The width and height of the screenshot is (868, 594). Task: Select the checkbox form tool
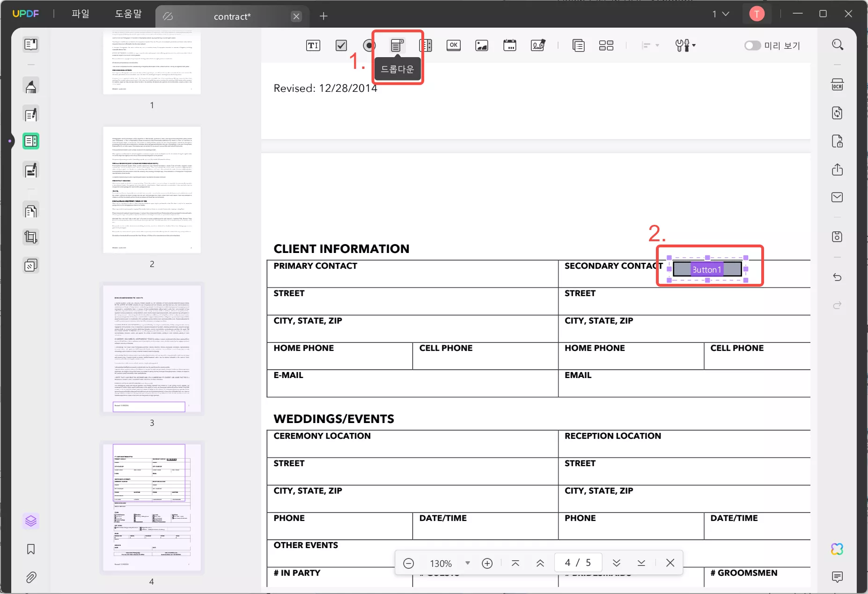[341, 45]
